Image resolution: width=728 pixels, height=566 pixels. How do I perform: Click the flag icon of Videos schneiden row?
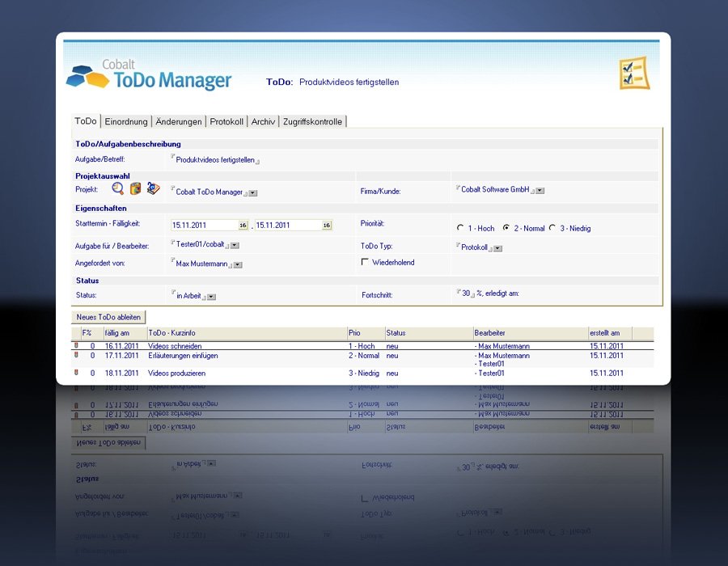click(77, 345)
